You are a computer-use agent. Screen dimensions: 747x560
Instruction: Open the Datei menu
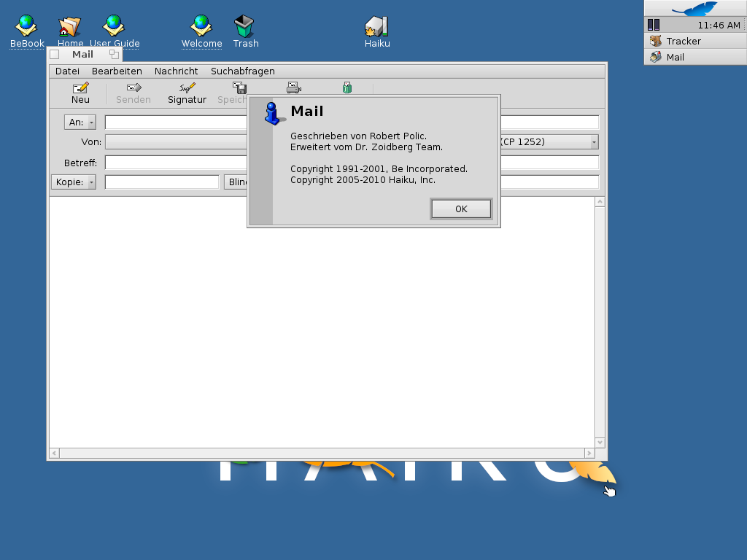(x=67, y=71)
